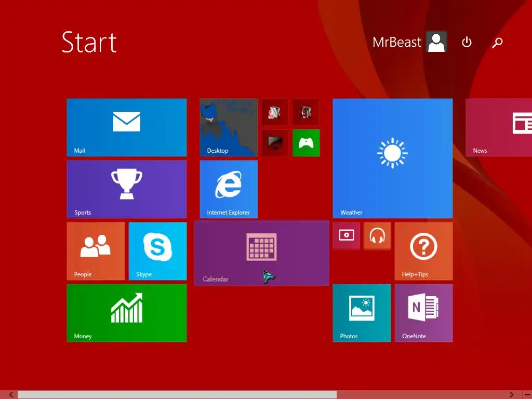
Task: Open the Weather tile
Action: pyautogui.click(x=393, y=158)
